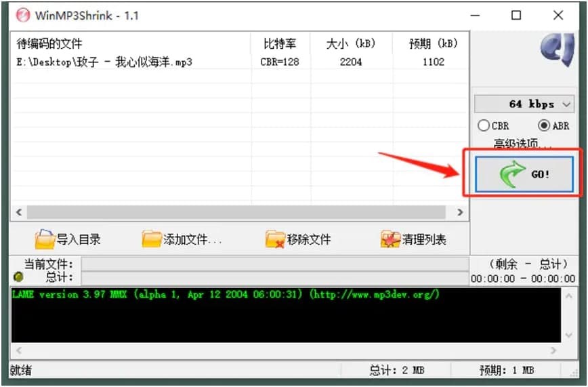Click the 移除文件 folder icon
Viewport: 588px width, 387px height.
pyautogui.click(x=275, y=239)
